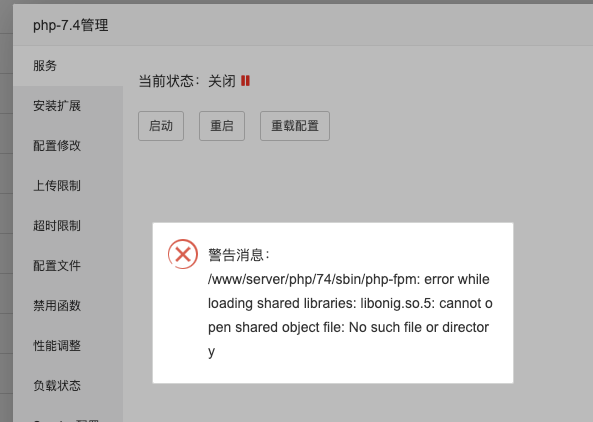Select the 禁用函数 tab
593x422 pixels.
(68, 306)
